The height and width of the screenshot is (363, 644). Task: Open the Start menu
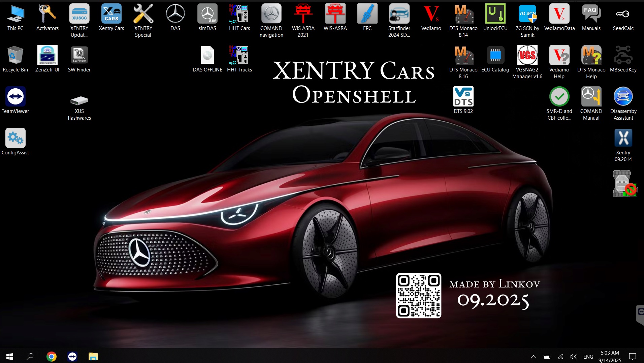click(9, 356)
